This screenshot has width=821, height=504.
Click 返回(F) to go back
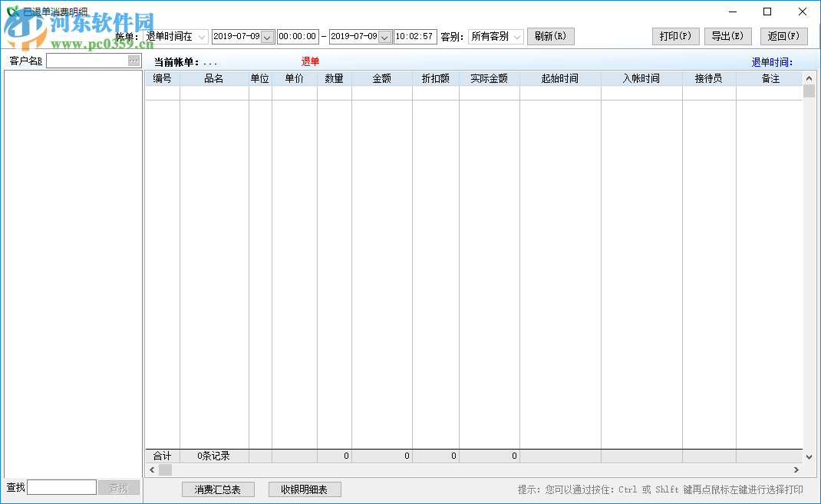785,36
